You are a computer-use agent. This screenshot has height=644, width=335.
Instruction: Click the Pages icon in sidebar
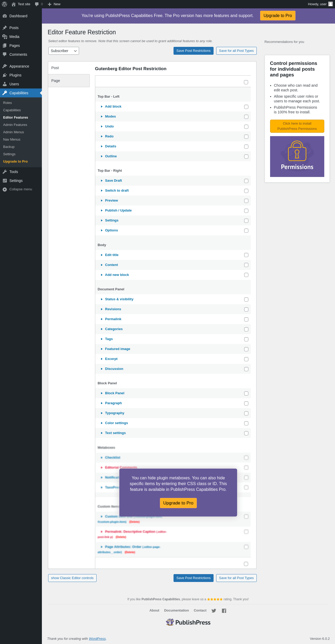tap(5, 46)
